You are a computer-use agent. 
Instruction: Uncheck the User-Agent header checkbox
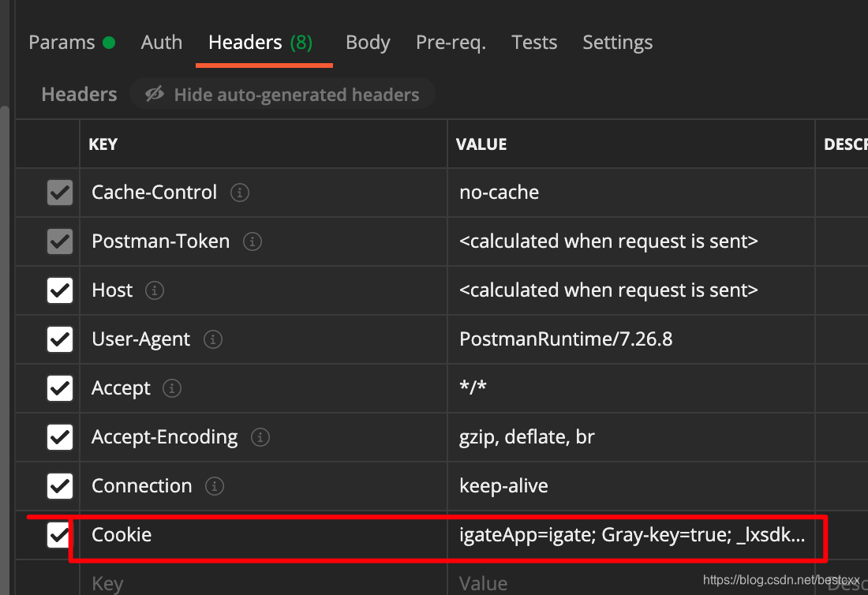60,339
